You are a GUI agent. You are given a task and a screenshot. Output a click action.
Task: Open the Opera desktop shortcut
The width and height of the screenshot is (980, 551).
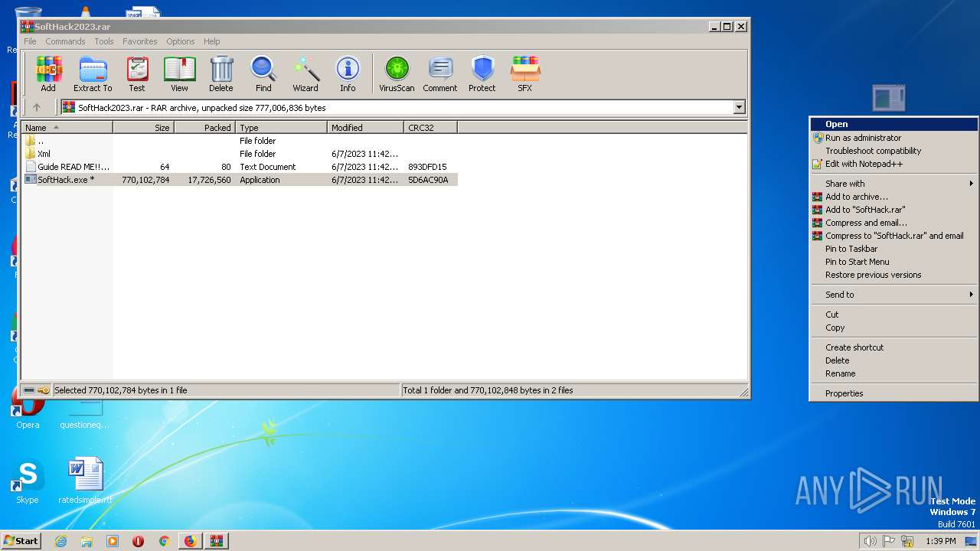(x=28, y=409)
